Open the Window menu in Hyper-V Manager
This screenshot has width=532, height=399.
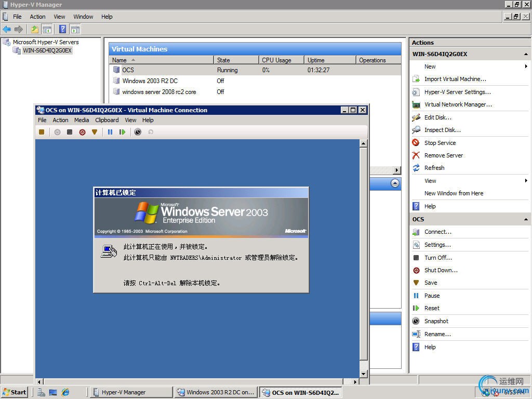tap(83, 17)
